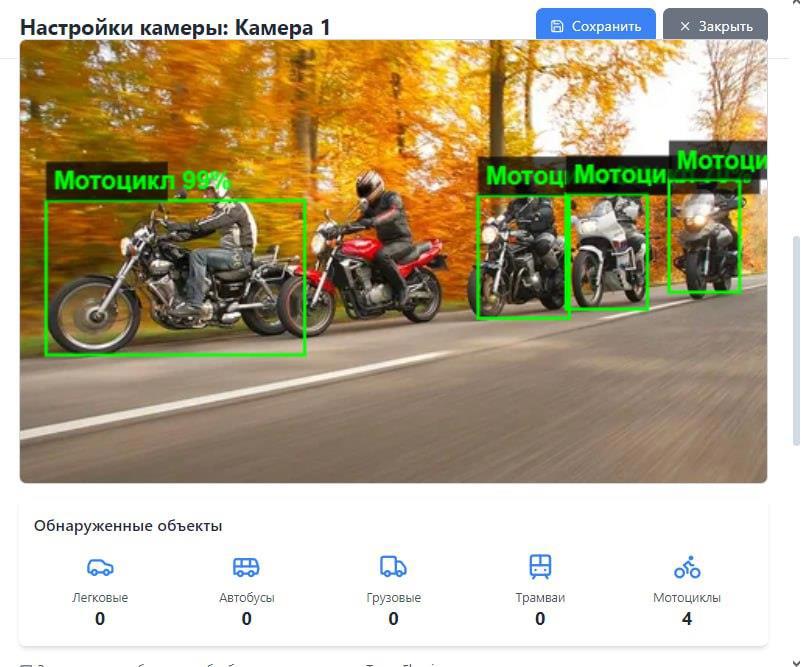Click the Трамваи label
This screenshot has height=667, width=801.
pyautogui.click(x=540, y=598)
